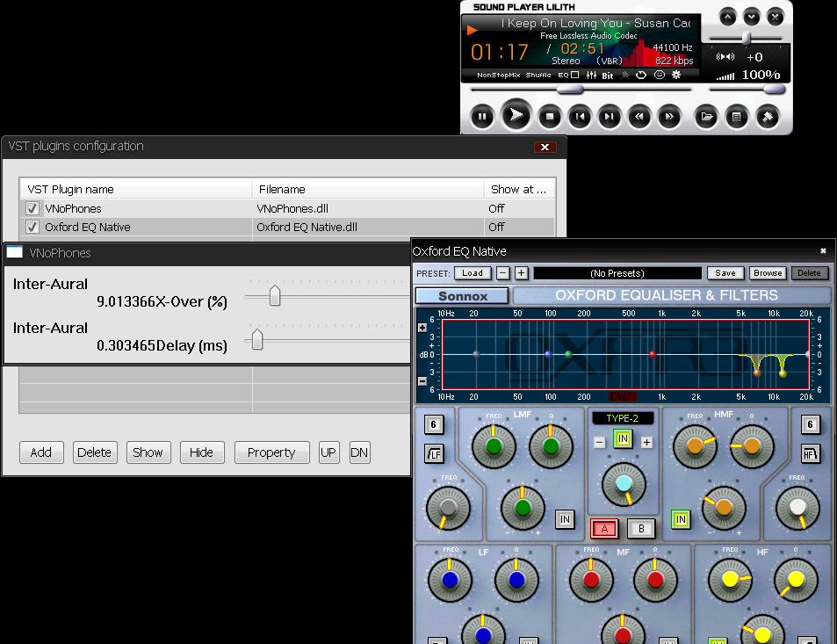Image resolution: width=837 pixels, height=644 pixels.
Task: Uncheck the VNoPhones plugin checkbox
Action: coord(32,208)
